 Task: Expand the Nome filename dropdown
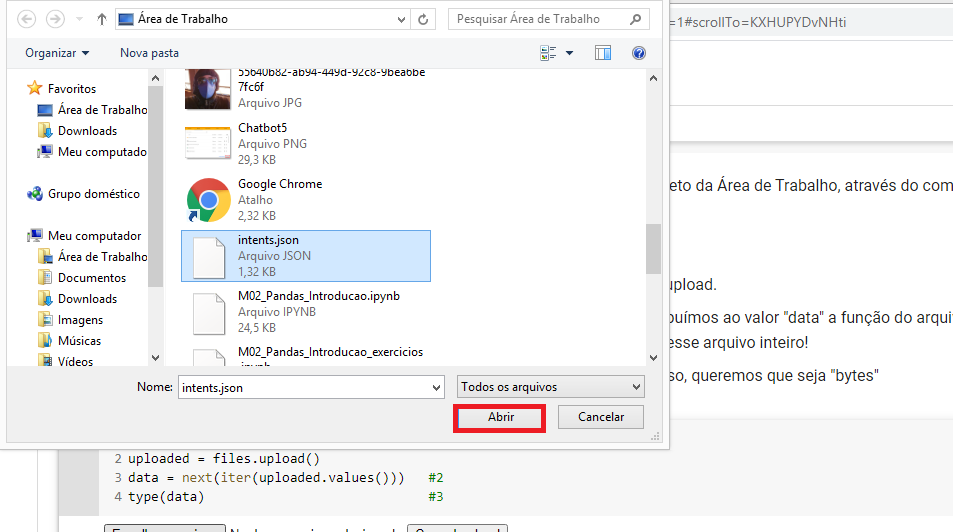436,387
